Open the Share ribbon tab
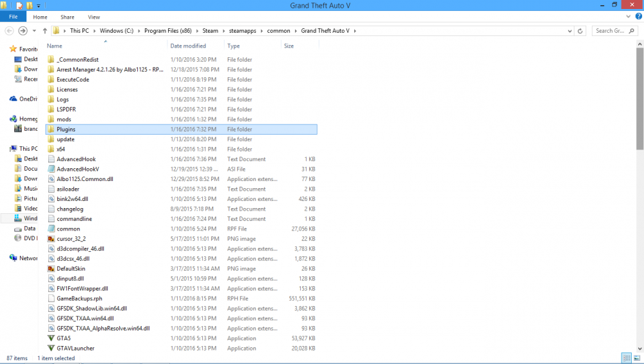 click(68, 17)
